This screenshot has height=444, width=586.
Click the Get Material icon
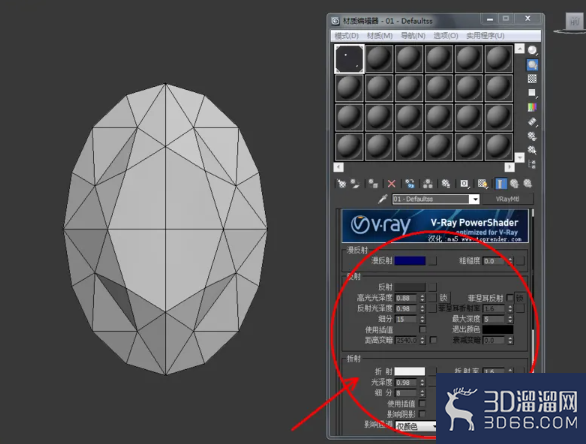pyautogui.click(x=342, y=184)
